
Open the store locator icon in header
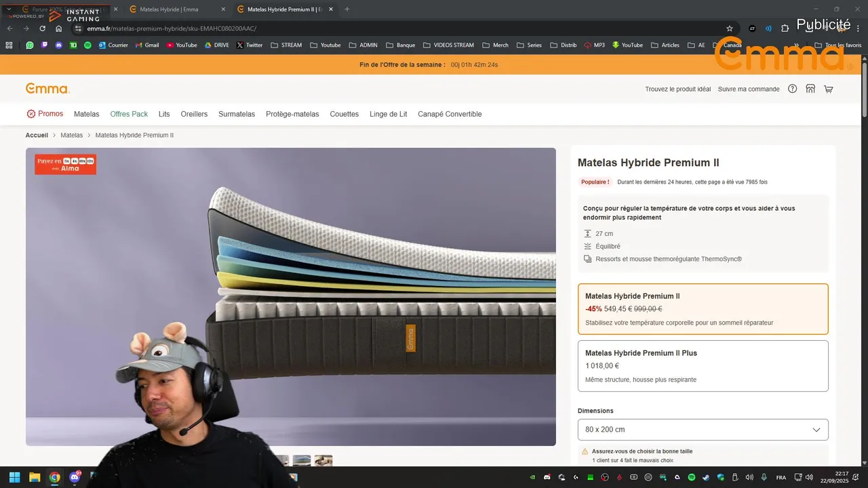(x=810, y=89)
